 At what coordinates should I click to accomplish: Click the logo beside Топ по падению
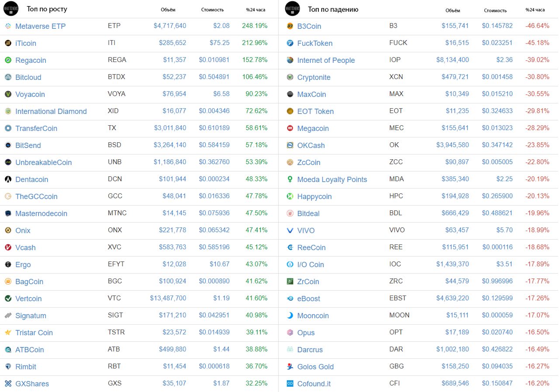pos(292,9)
